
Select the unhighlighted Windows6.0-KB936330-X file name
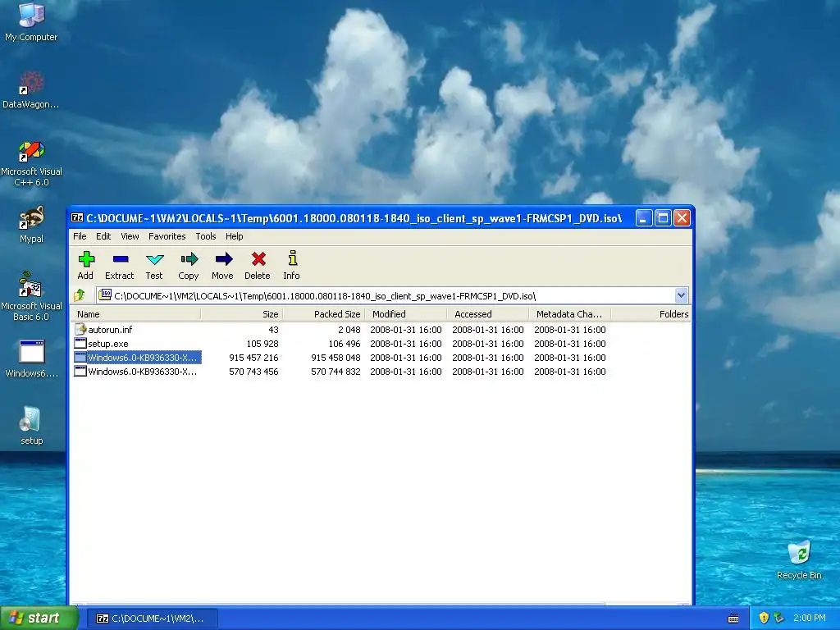pyautogui.click(x=143, y=372)
